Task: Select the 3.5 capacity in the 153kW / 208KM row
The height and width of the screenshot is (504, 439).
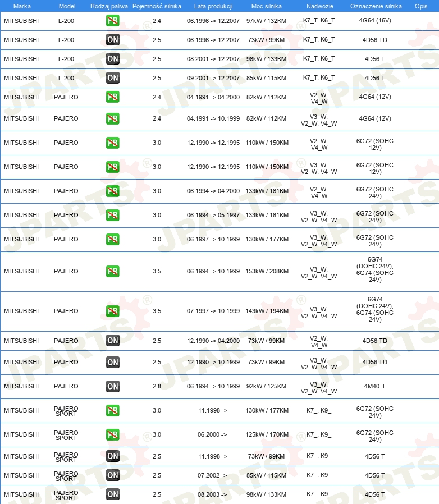Action: [x=157, y=271]
